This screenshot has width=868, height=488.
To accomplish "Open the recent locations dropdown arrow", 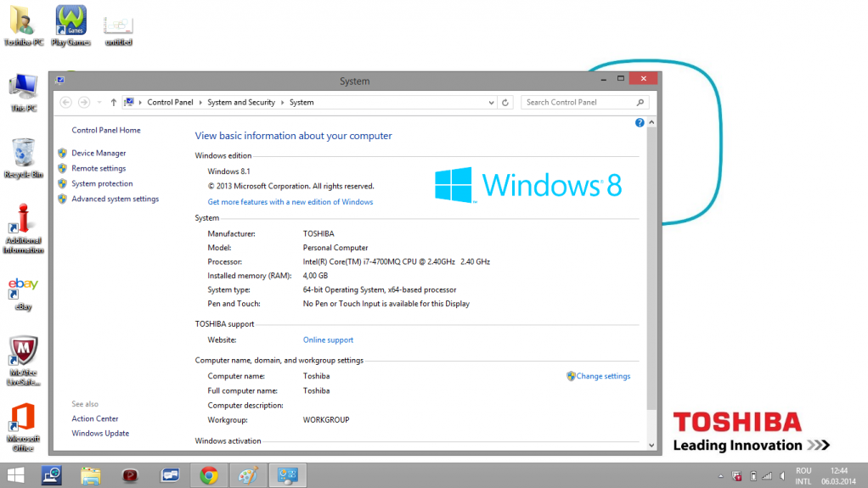I will [x=99, y=103].
